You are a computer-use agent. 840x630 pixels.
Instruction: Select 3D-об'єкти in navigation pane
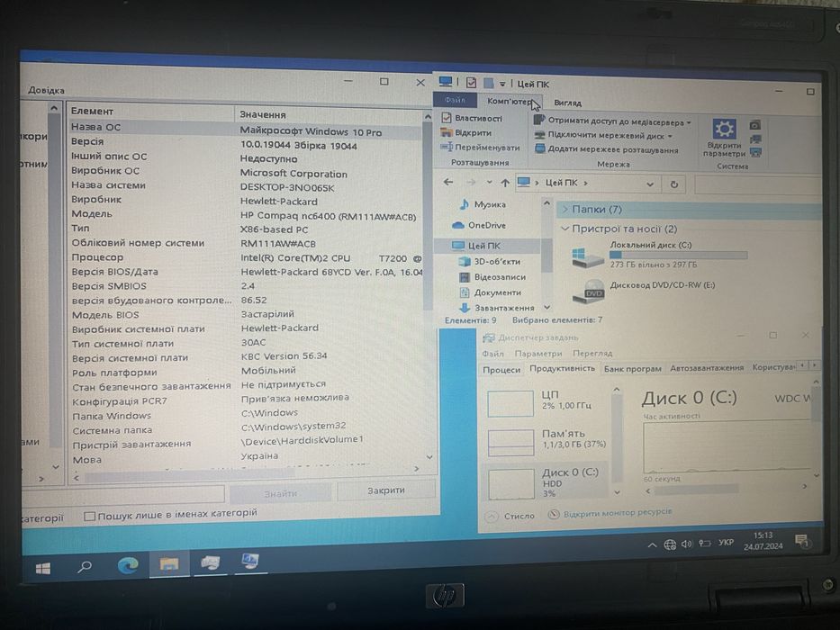[490, 261]
